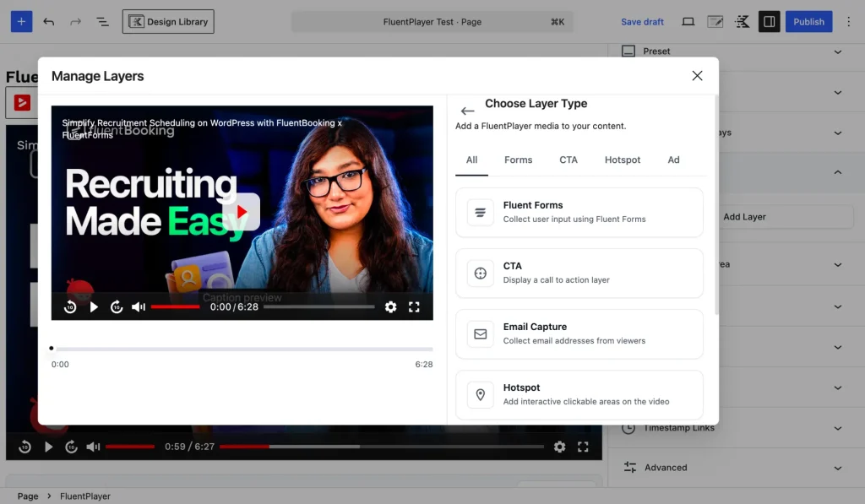
Task: Mute the modal video player
Action: click(139, 307)
